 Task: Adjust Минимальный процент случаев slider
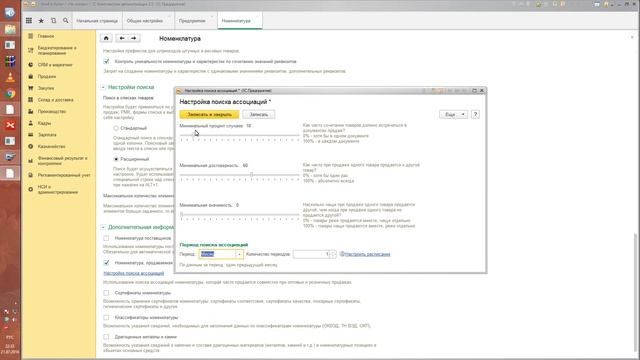click(240, 136)
